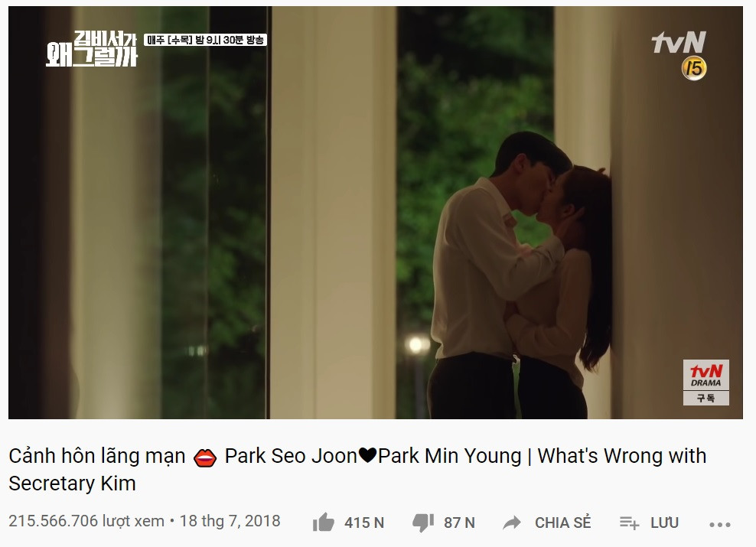This screenshot has height=547, width=756.
Task: Click the thumbs-down dislike icon
Action: [423, 523]
